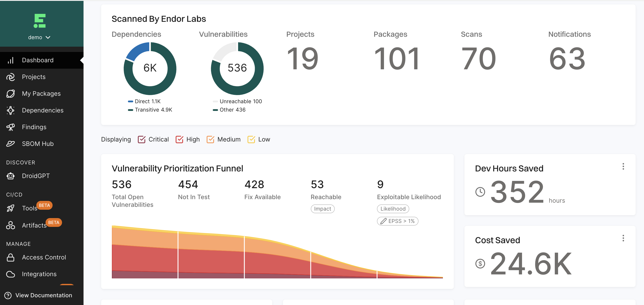This screenshot has height=305, width=644.
Task: Click the Tools rocket icon
Action: coord(11,208)
